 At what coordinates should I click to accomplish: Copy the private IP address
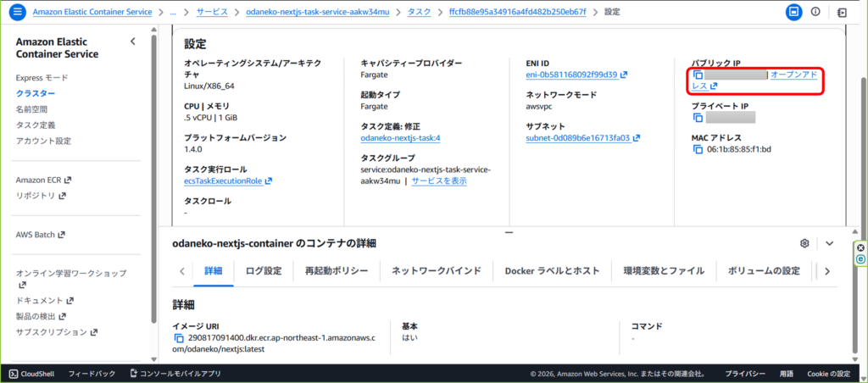coord(698,118)
